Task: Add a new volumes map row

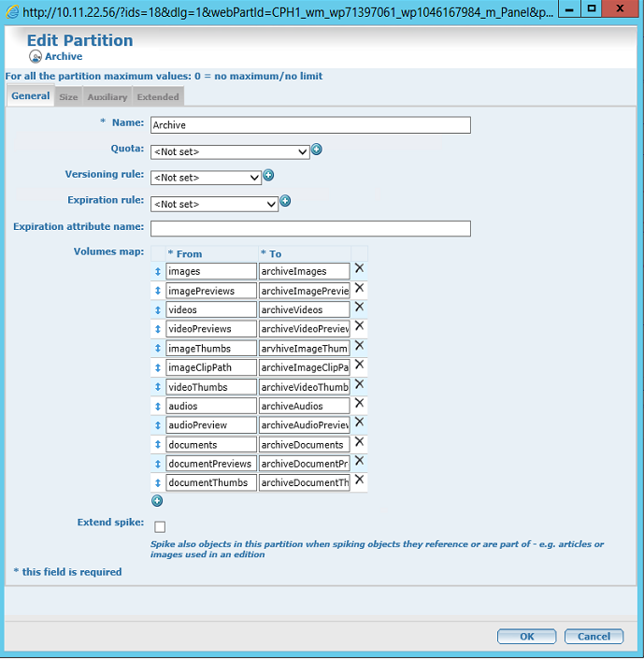Action: pyautogui.click(x=157, y=501)
